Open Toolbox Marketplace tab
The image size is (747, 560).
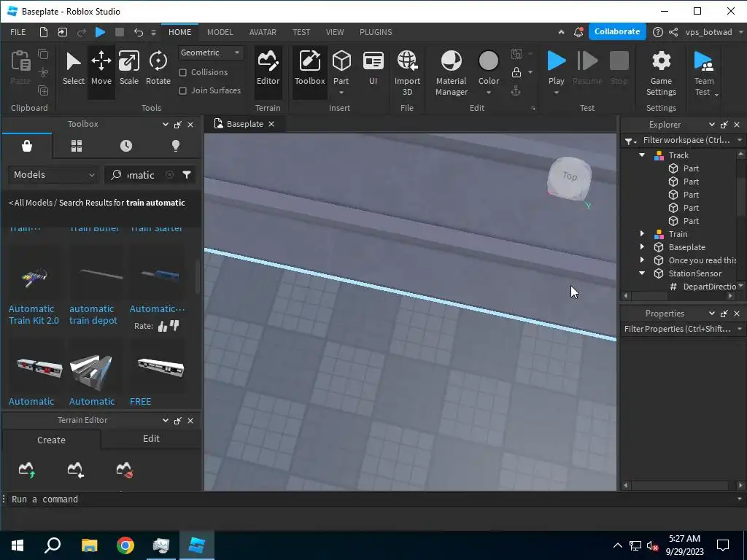27,146
